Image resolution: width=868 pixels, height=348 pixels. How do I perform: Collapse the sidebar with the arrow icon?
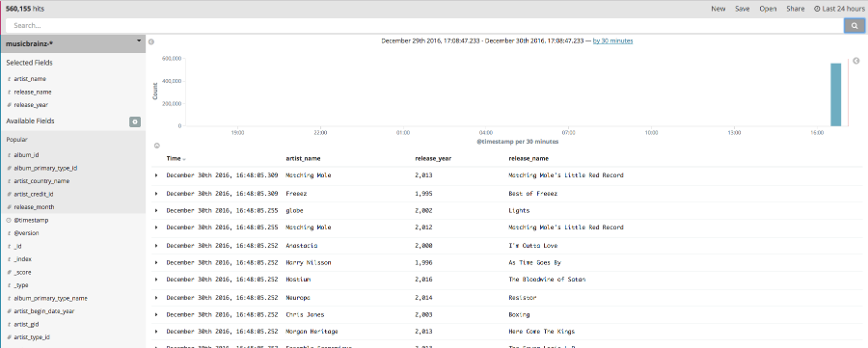151,41
